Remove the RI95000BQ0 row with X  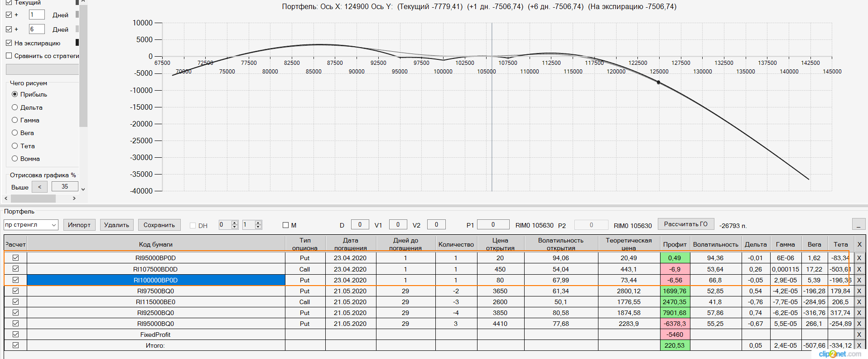pyautogui.click(x=859, y=324)
